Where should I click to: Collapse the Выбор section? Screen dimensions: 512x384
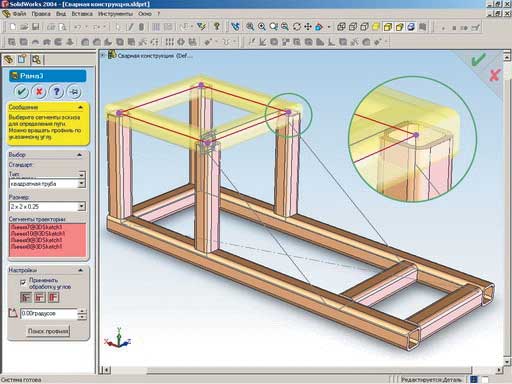click(79, 155)
